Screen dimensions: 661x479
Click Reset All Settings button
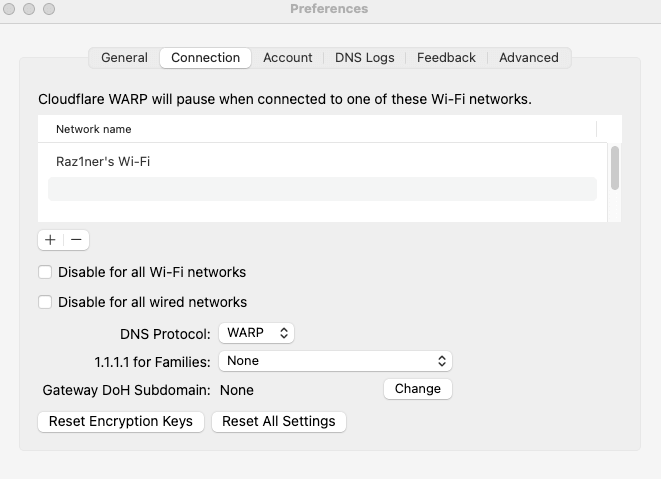click(279, 422)
